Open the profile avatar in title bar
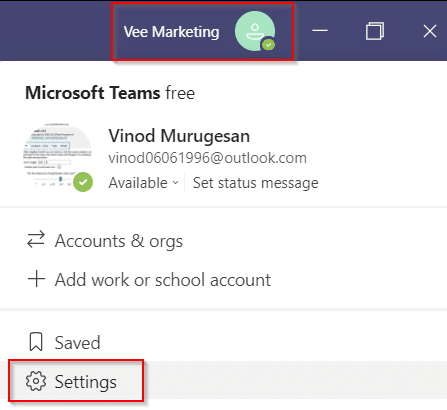The width and height of the screenshot is (447, 410). pyautogui.click(x=255, y=31)
